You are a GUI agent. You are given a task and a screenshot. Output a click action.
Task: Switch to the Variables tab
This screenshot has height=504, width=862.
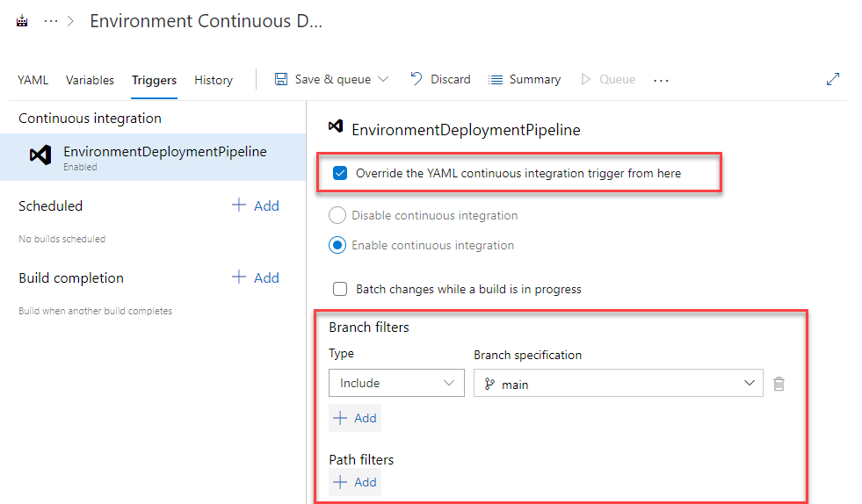point(90,80)
